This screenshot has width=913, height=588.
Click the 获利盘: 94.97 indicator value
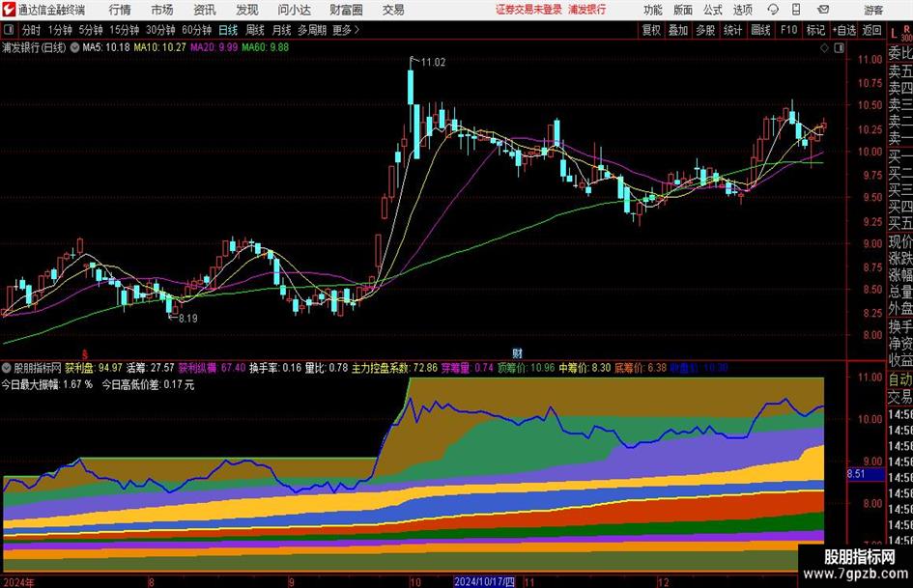click(x=93, y=368)
